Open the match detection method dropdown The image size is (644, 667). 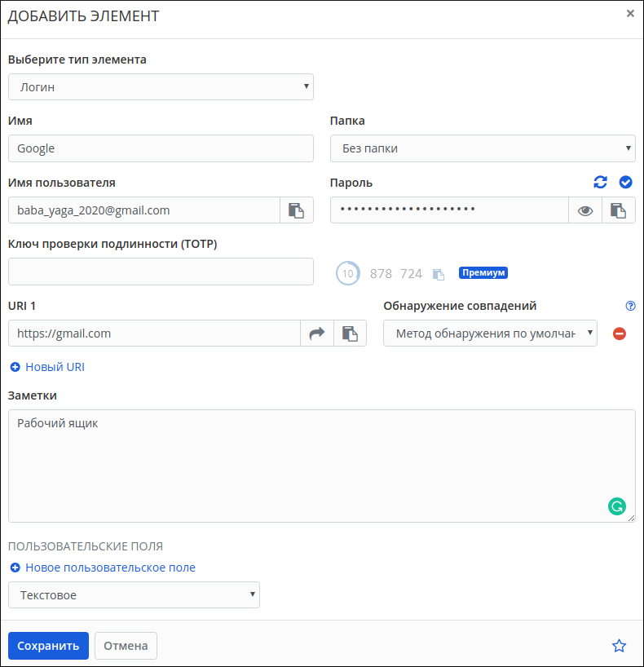(490, 333)
